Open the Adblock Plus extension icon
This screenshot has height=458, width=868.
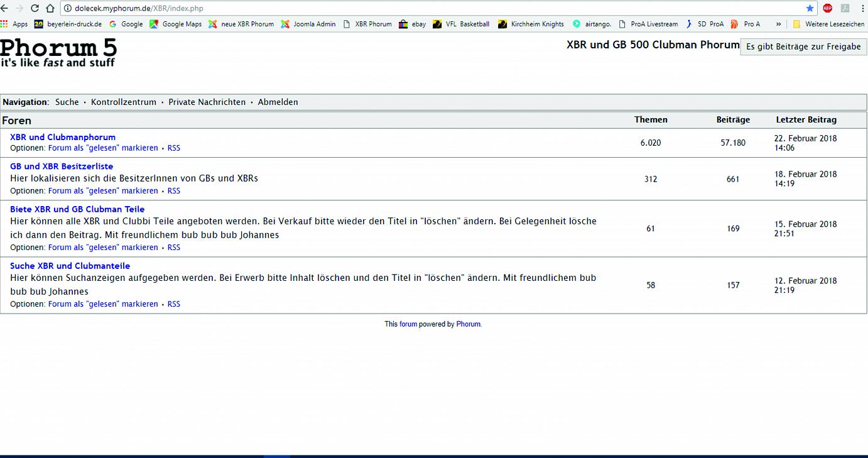[x=827, y=8]
